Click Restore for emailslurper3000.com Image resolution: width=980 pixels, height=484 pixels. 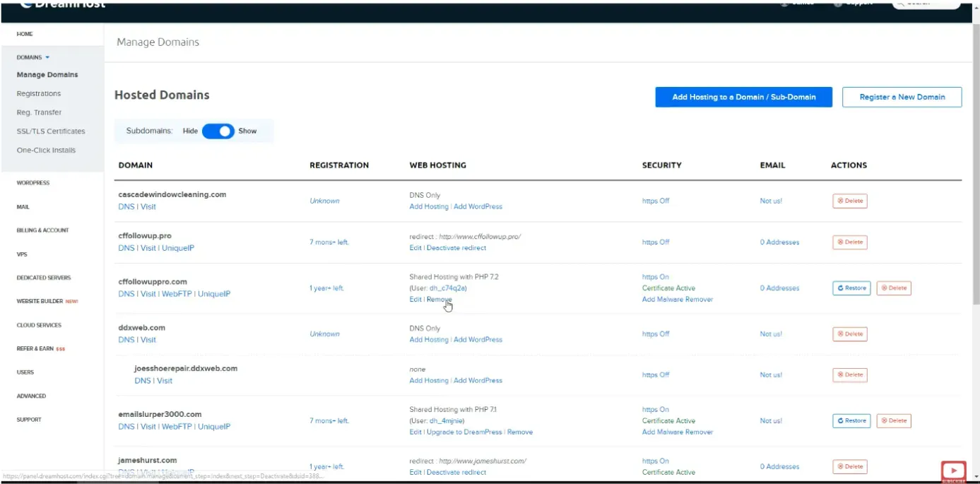click(x=851, y=421)
